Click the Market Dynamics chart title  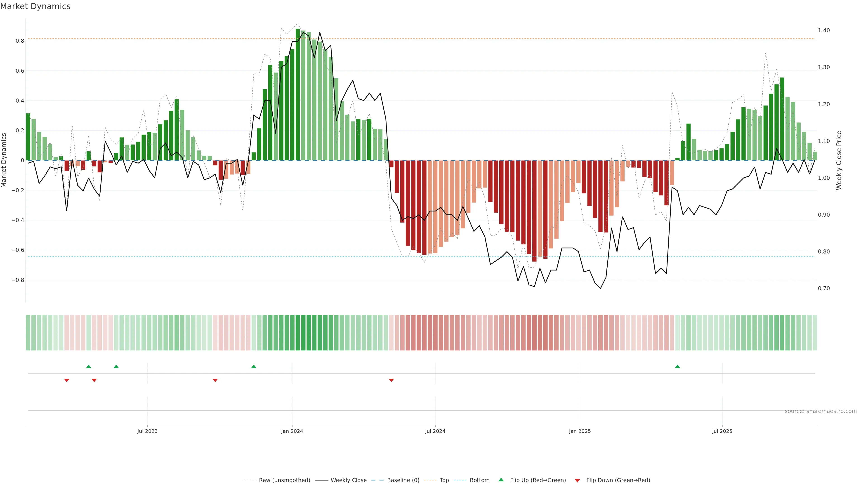[x=35, y=6]
